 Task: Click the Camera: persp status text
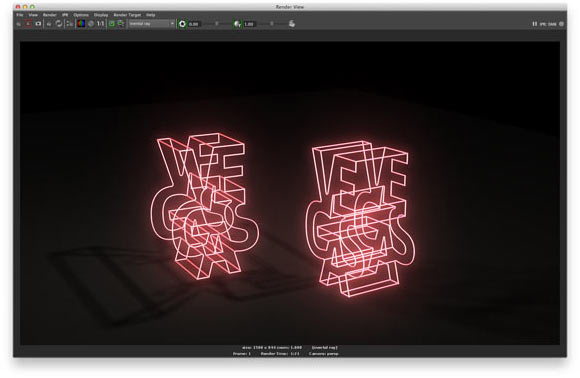click(x=324, y=354)
